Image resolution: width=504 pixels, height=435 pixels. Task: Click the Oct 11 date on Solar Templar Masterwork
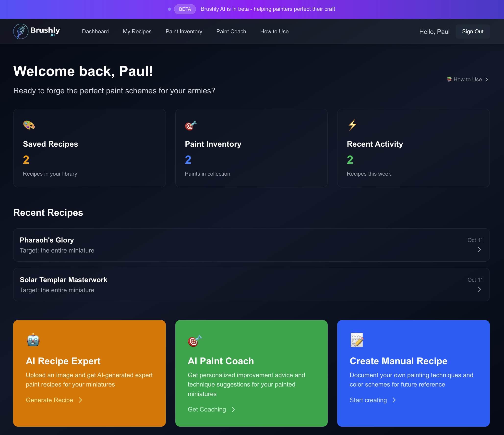point(475,280)
